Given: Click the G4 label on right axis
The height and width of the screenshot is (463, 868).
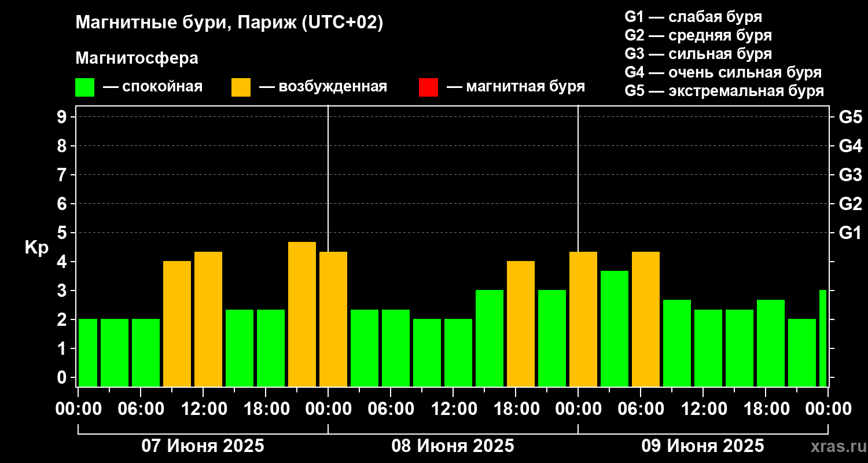Looking at the screenshot, I should point(850,146).
